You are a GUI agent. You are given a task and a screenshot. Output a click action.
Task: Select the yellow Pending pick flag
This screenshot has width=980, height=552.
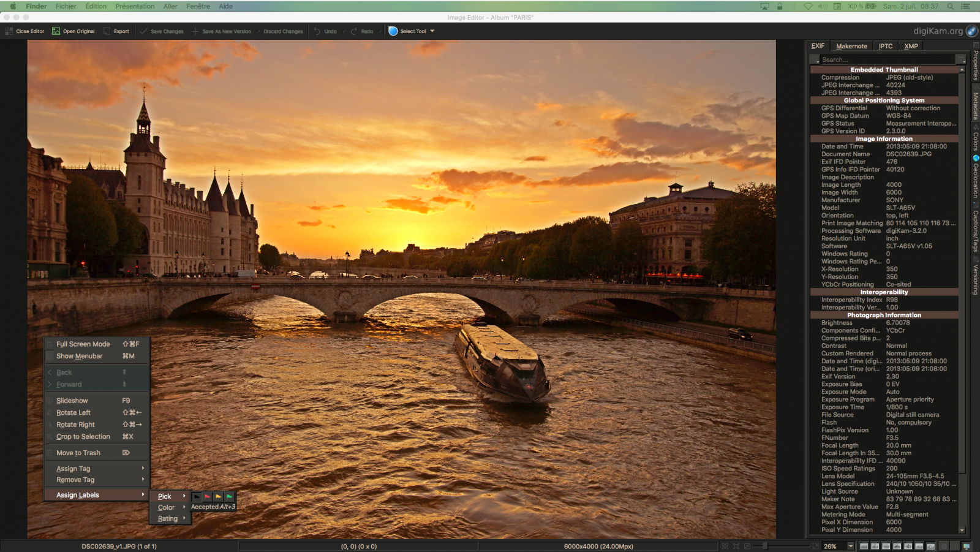click(x=218, y=497)
